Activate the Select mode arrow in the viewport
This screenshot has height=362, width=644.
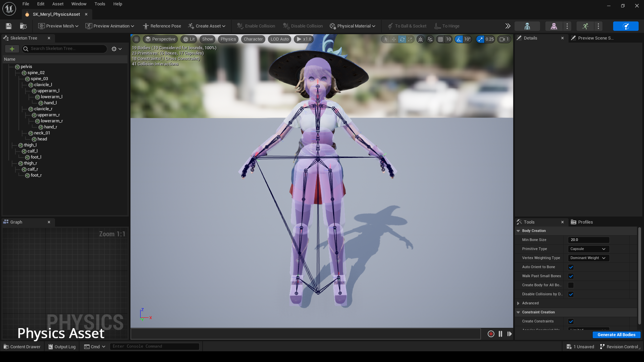tap(386, 39)
